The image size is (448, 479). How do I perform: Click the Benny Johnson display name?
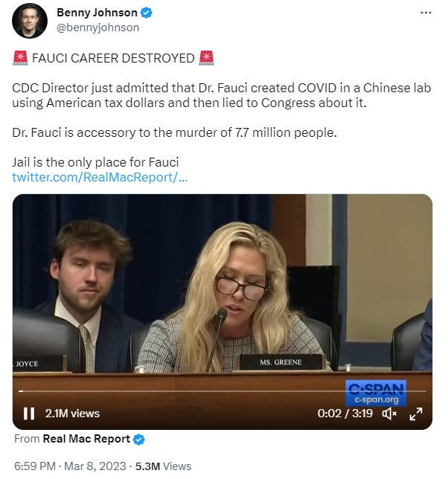tap(97, 13)
